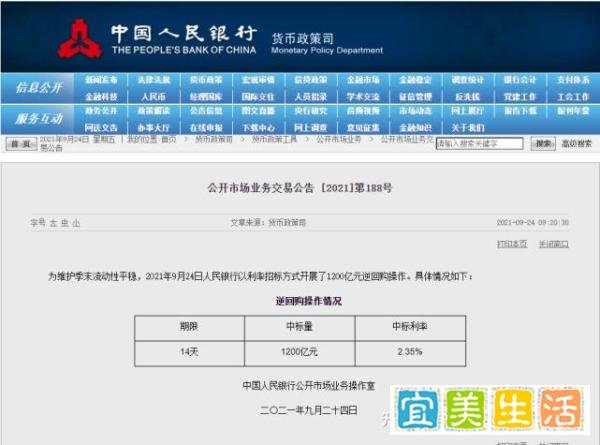This screenshot has width=600, height=445.
Task: Click the 在线申报 navigation link
Action: coord(206,128)
